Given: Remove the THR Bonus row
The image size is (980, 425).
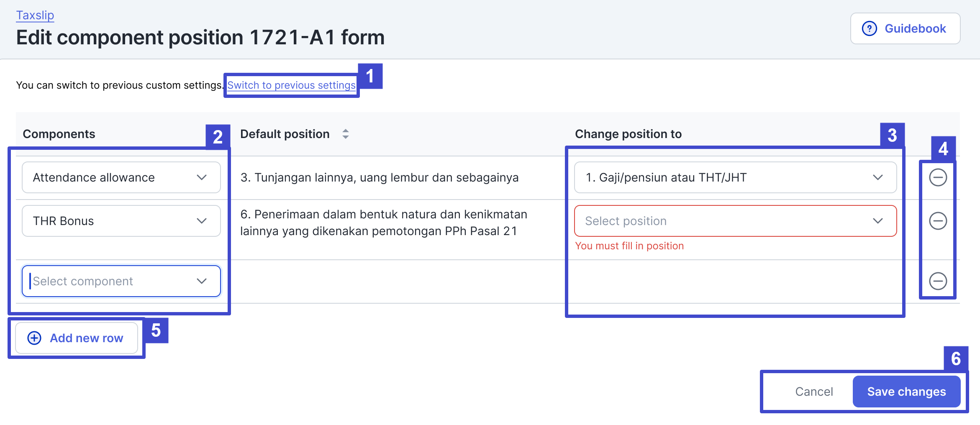Looking at the screenshot, I should 938,221.
